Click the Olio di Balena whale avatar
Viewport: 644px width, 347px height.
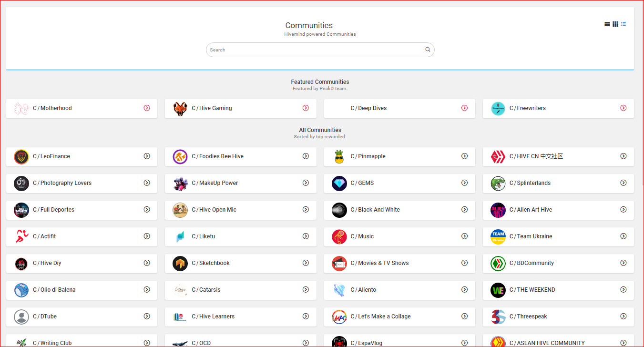click(21, 290)
